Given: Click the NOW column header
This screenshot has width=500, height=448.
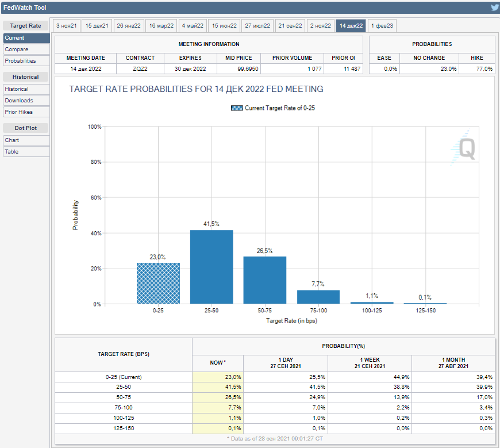Looking at the screenshot, I should point(218,363).
